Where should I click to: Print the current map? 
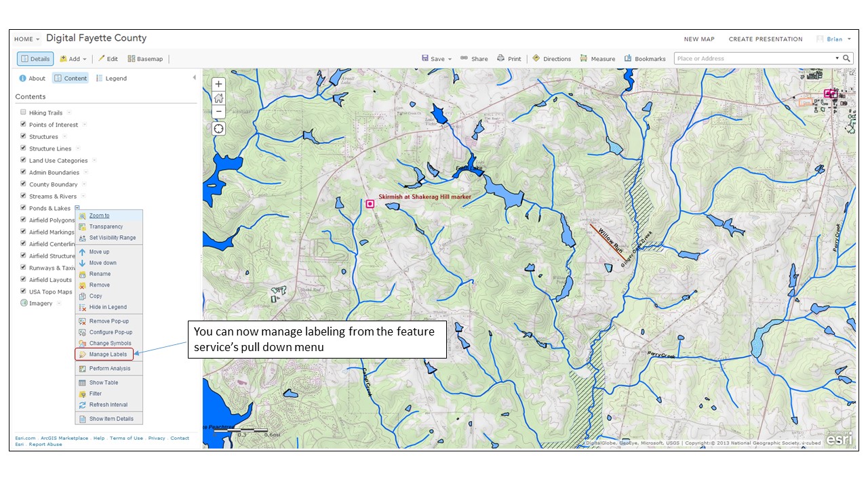coord(509,59)
